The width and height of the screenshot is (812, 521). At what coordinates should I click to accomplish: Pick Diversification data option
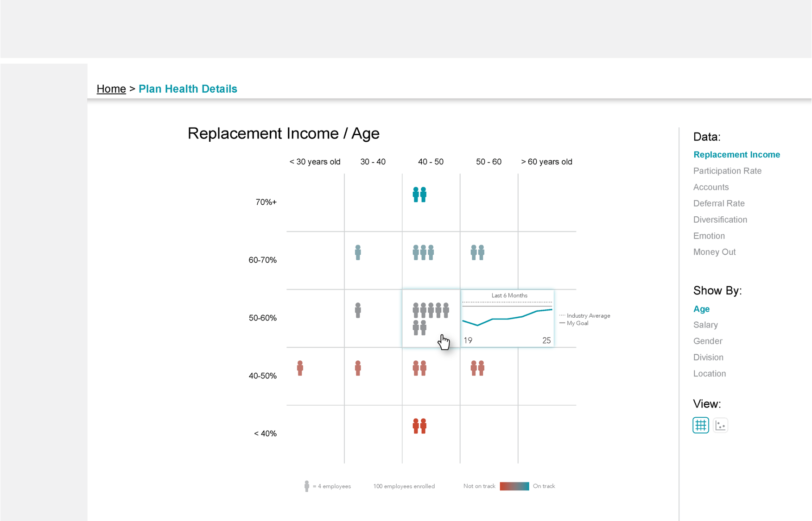tap(720, 220)
